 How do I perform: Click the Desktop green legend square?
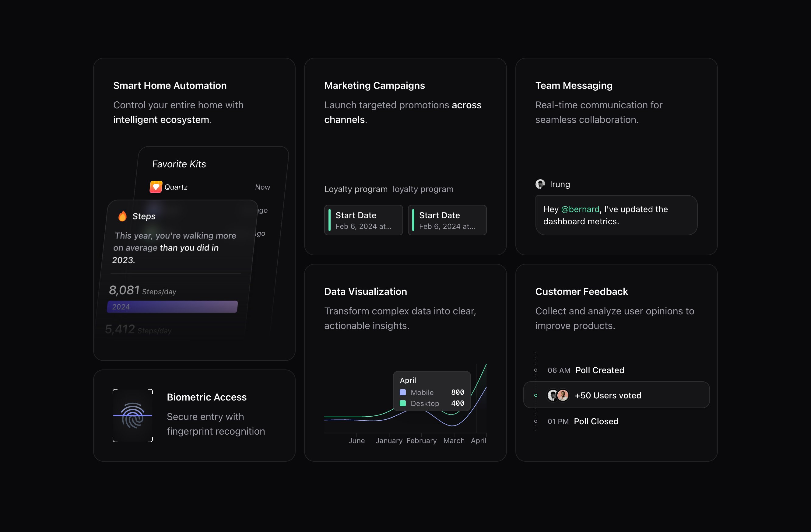point(403,403)
